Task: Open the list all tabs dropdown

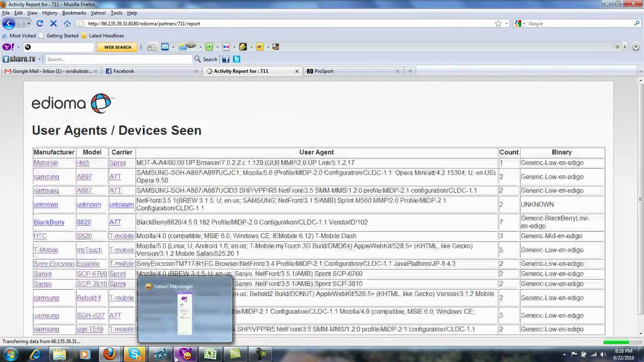Action: pos(639,71)
